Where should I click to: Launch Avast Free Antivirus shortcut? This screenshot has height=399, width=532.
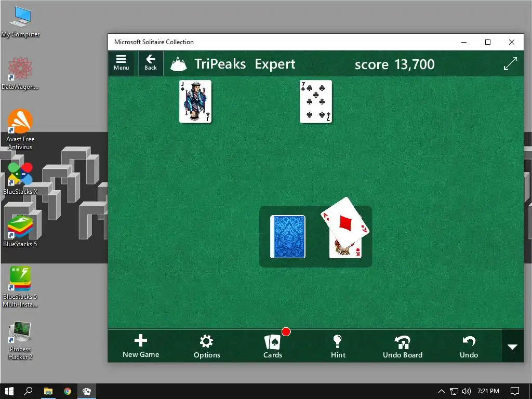coord(20,129)
